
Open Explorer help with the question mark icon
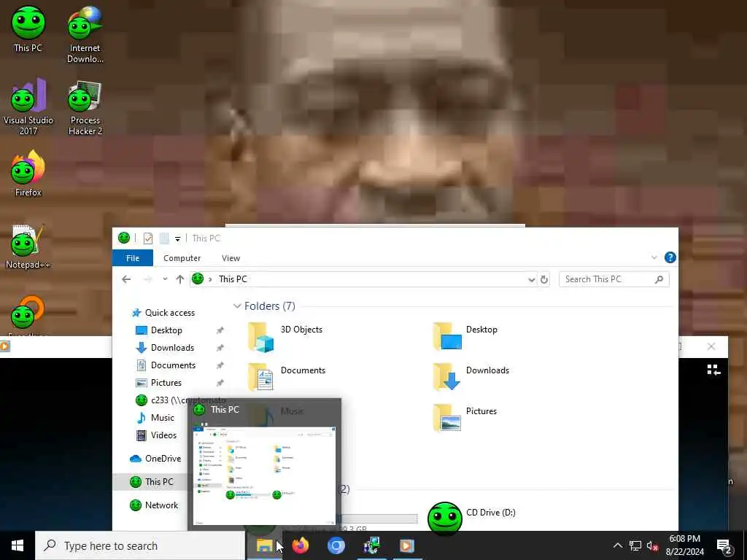point(670,257)
